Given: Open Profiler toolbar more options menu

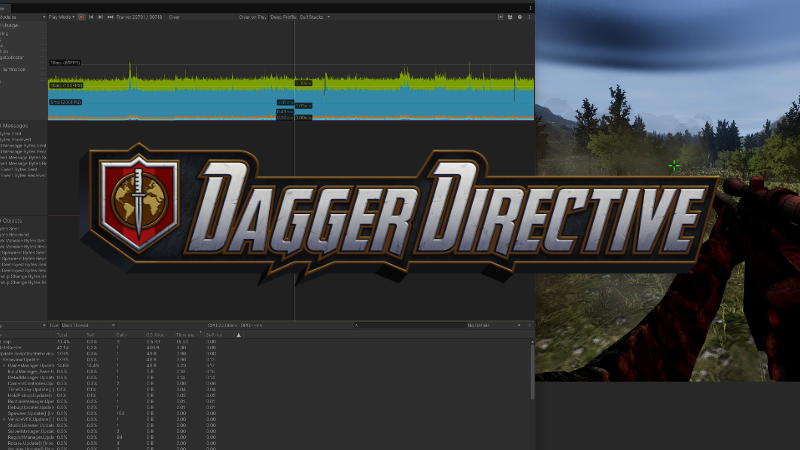Looking at the screenshot, I should pos(529,17).
